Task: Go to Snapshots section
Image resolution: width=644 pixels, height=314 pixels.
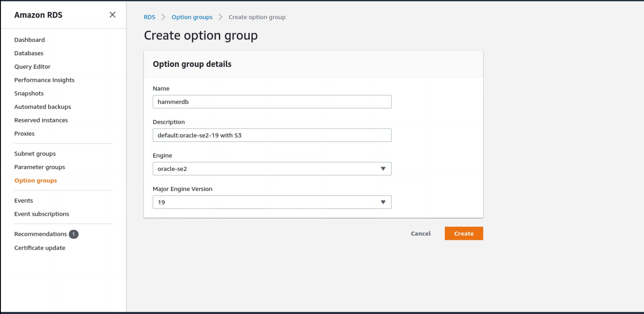Action: point(29,93)
